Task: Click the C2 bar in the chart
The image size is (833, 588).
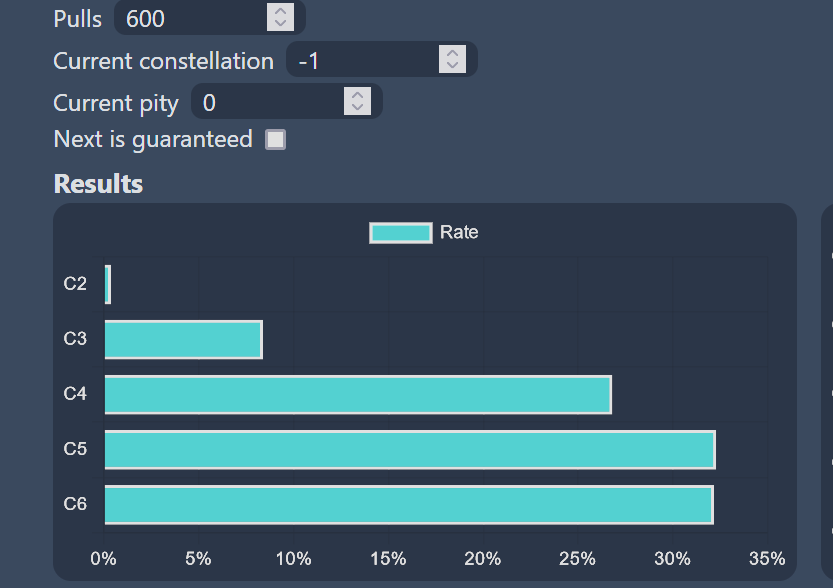Action: click(x=108, y=284)
